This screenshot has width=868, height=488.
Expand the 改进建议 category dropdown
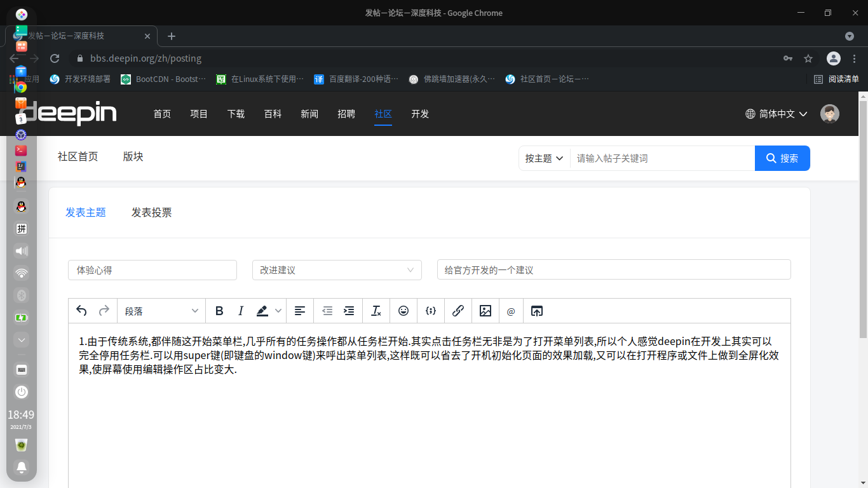(337, 270)
